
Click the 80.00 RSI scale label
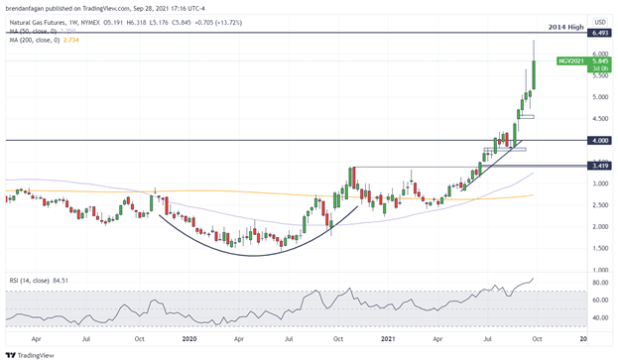[x=600, y=283]
